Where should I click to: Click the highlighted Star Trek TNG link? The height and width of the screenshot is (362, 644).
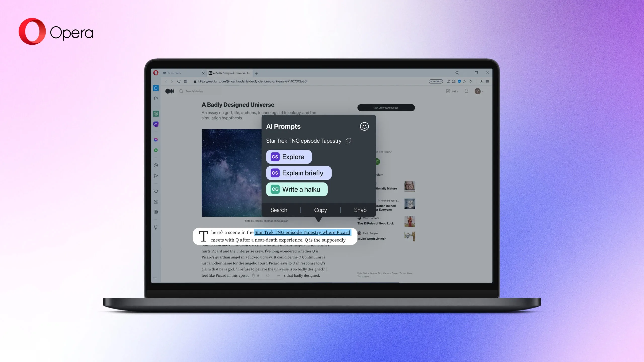point(302,232)
